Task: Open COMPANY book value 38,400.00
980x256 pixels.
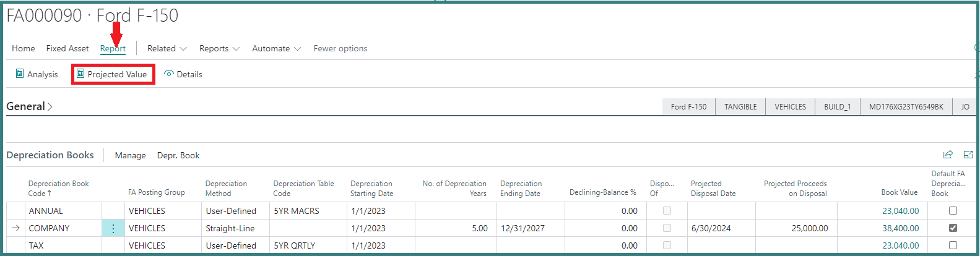Action: tap(900, 228)
